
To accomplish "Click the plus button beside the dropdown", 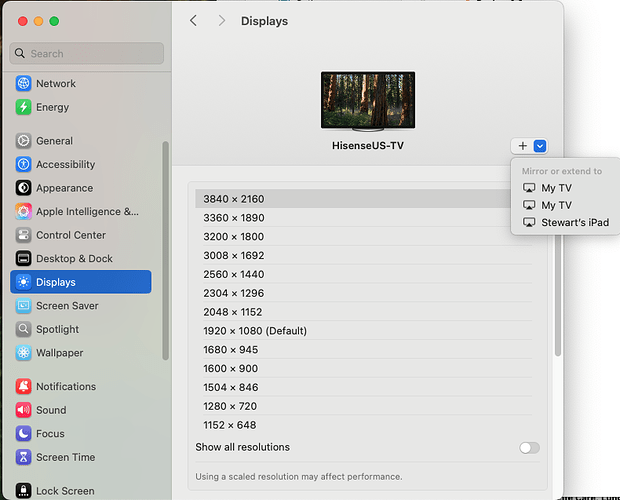I will pos(523,146).
